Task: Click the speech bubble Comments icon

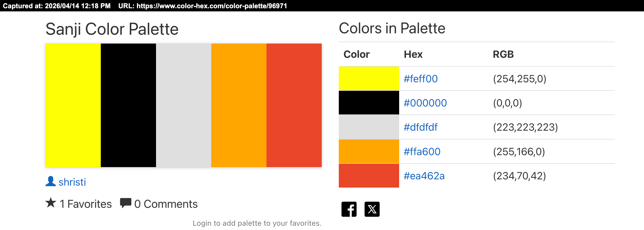Action: pyautogui.click(x=126, y=203)
